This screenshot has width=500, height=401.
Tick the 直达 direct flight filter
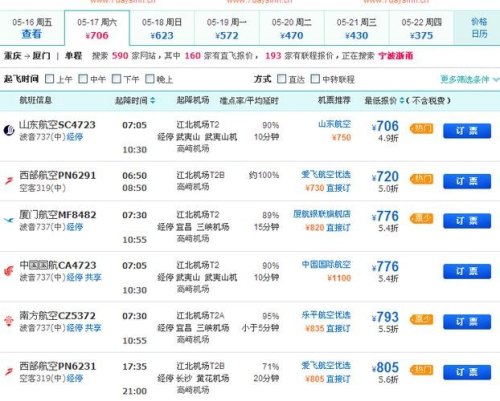click(x=282, y=79)
